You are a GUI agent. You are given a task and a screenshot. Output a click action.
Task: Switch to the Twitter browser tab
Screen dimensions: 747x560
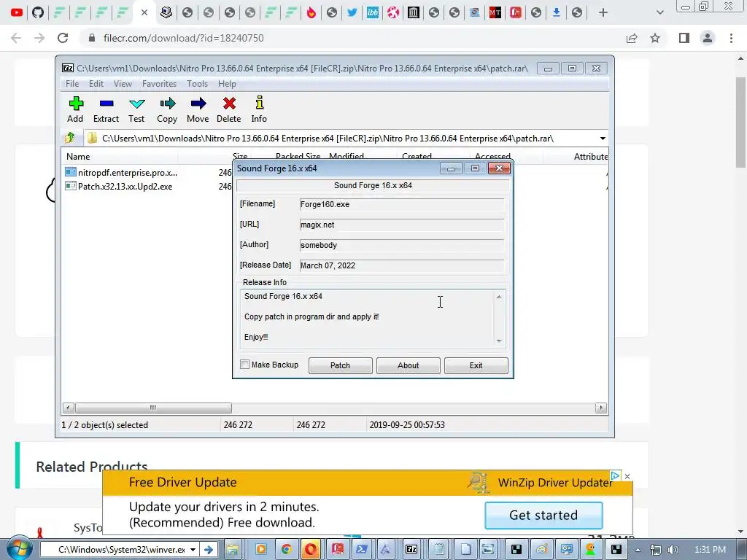pos(352,12)
